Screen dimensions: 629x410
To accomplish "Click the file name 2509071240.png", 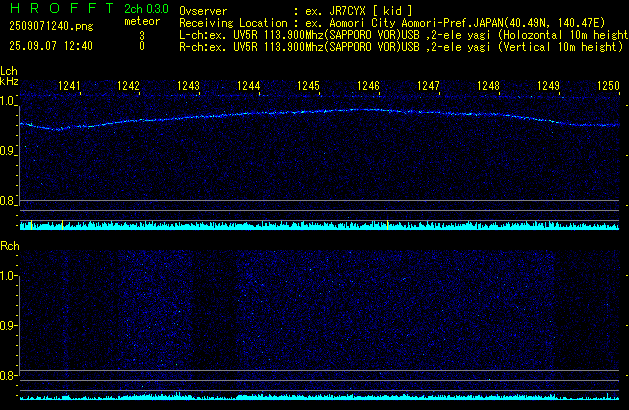I will [x=51, y=26].
